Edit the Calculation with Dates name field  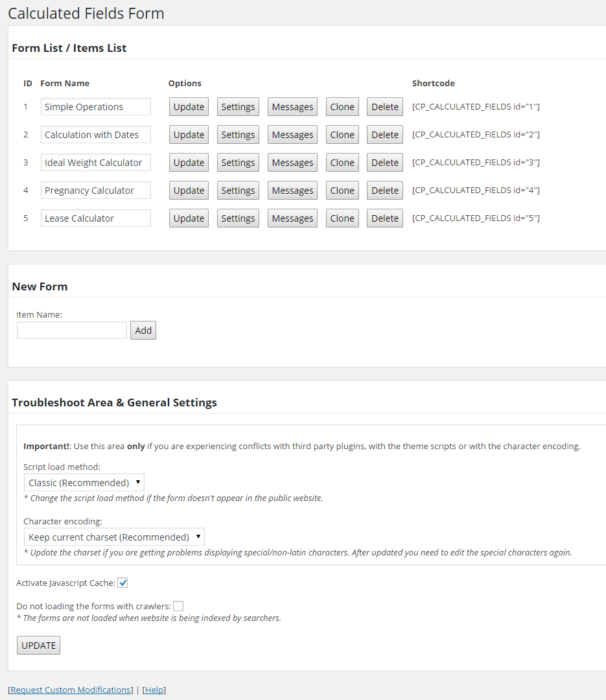click(x=95, y=135)
